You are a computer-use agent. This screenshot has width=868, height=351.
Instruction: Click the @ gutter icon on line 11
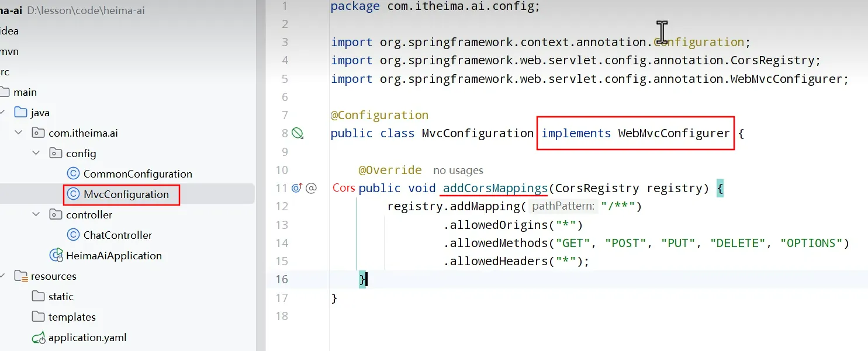(311, 188)
